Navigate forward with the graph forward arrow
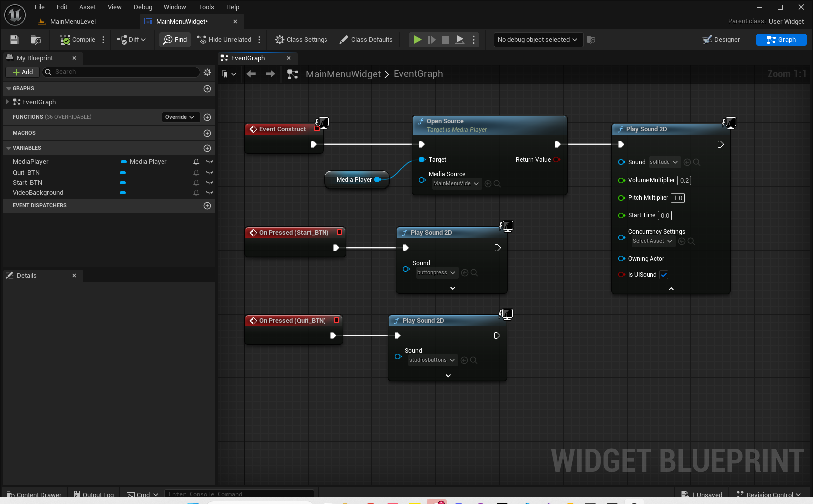Viewport: 813px width, 504px height. [270, 74]
